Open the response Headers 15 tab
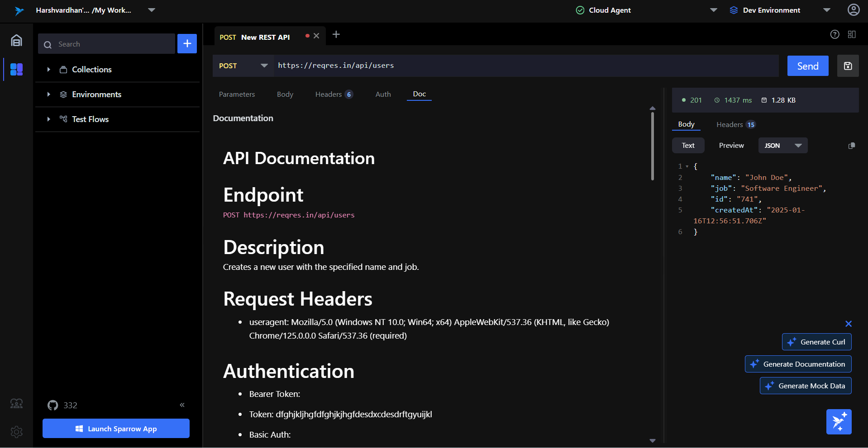This screenshot has height=448, width=868. click(736, 124)
